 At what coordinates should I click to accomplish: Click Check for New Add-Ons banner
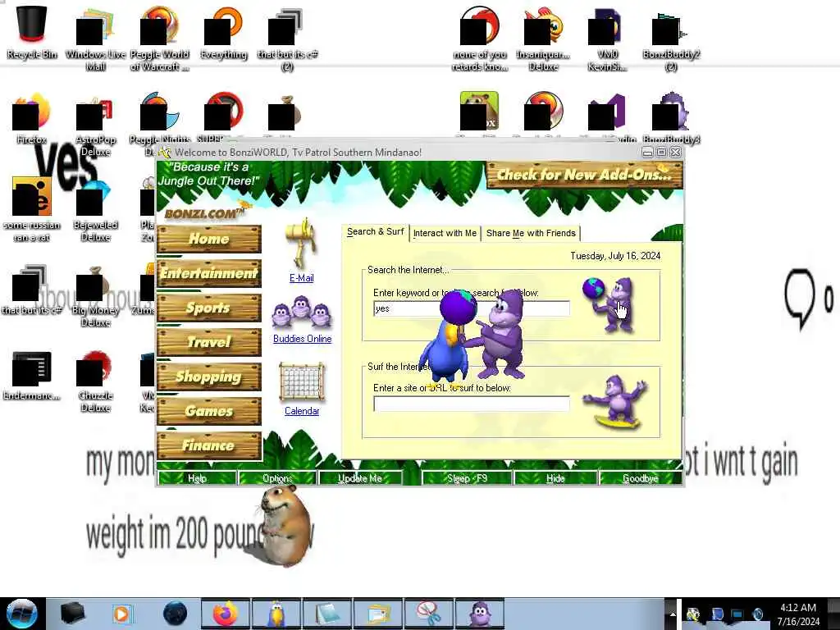point(584,175)
